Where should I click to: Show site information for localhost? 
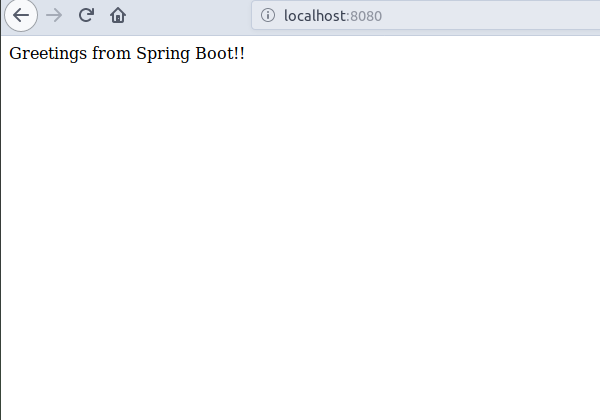[268, 15]
